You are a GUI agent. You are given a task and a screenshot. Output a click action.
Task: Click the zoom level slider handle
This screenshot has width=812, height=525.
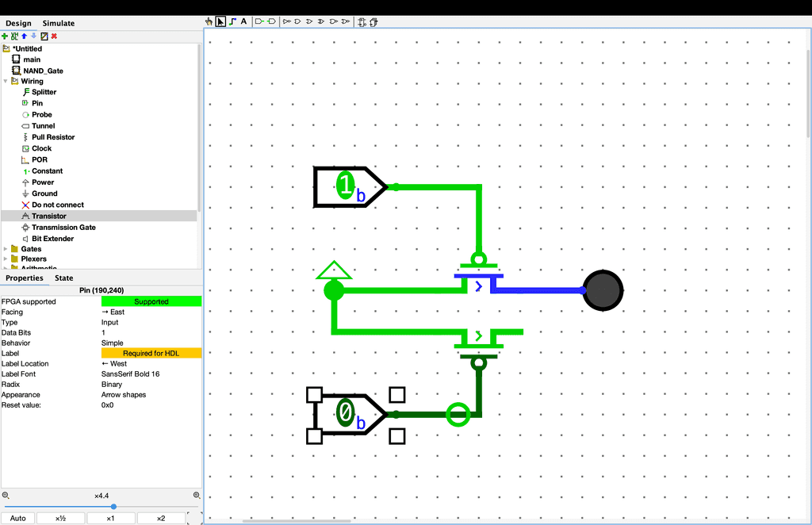(x=113, y=506)
